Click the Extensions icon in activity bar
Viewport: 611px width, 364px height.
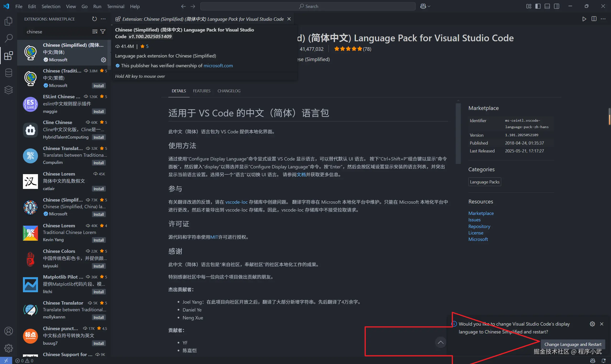[8, 56]
